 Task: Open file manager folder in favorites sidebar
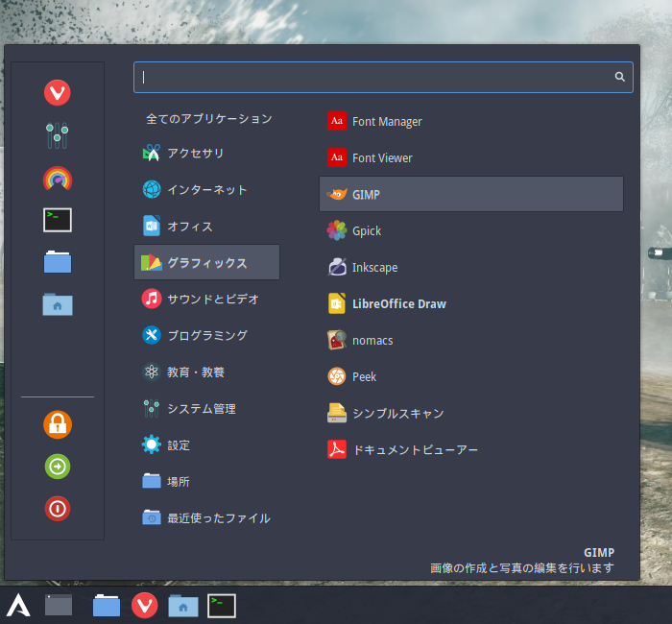tap(58, 262)
